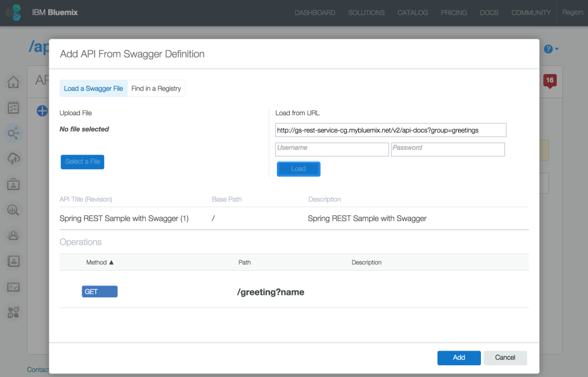
Task: Click the Contact link at bottom
Action: (38, 370)
